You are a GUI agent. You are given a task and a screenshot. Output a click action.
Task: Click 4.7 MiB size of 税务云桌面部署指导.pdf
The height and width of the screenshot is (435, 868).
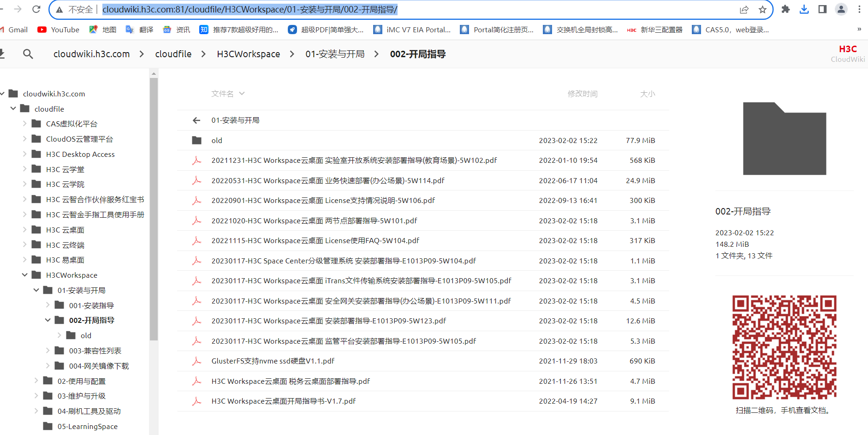pyautogui.click(x=642, y=381)
